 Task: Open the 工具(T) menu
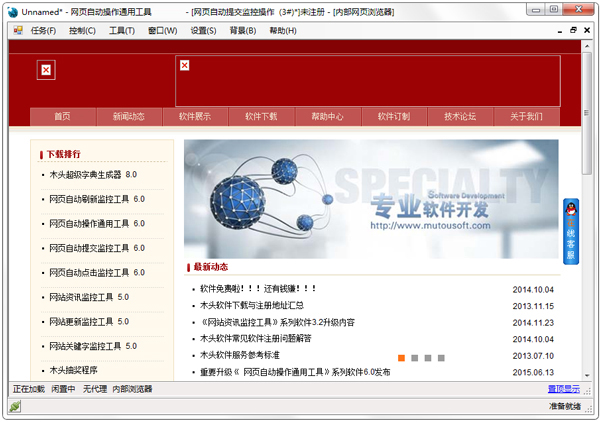(x=121, y=30)
